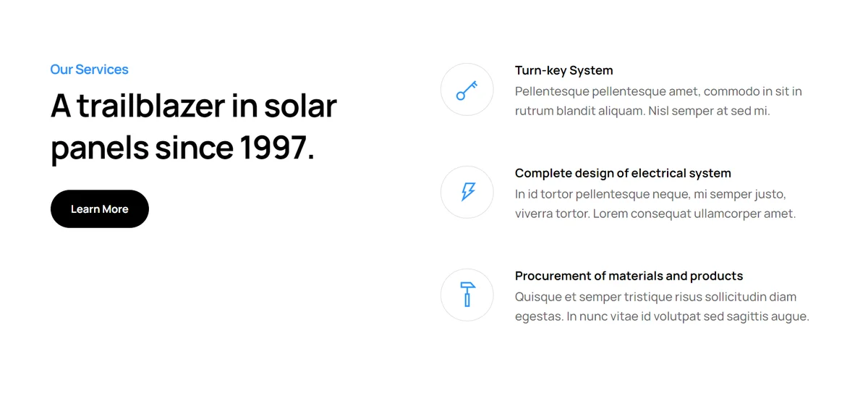
Task: Click the key icon for Turn-key System
Action: point(467,90)
